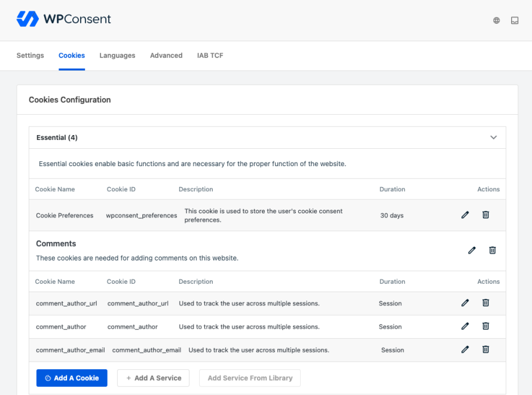Image resolution: width=532 pixels, height=395 pixels.
Task: Delete the comment_author_email cookie
Action: tap(485, 350)
